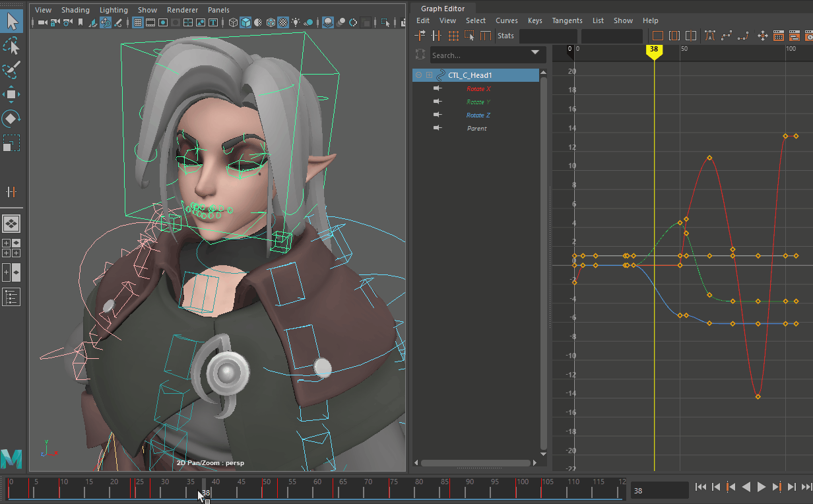Select the Rotate X curve channel
Screen dimensions: 813x504
pos(478,89)
